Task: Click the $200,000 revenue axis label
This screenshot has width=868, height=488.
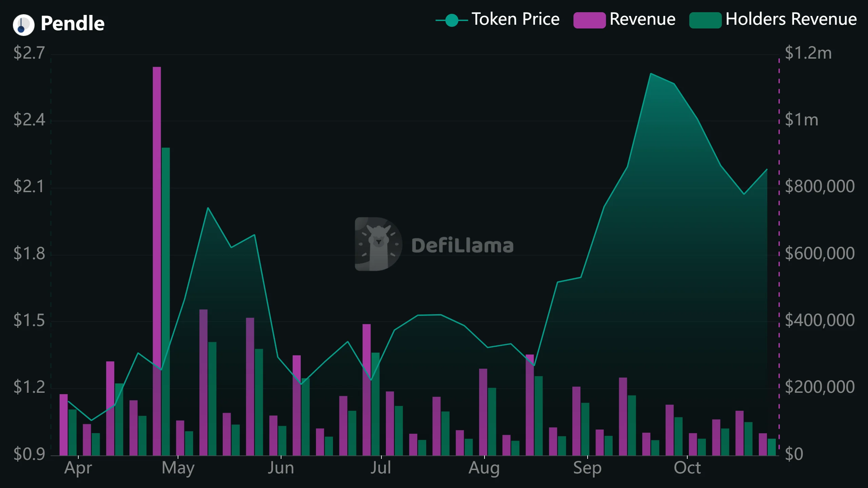Action: coord(820,387)
